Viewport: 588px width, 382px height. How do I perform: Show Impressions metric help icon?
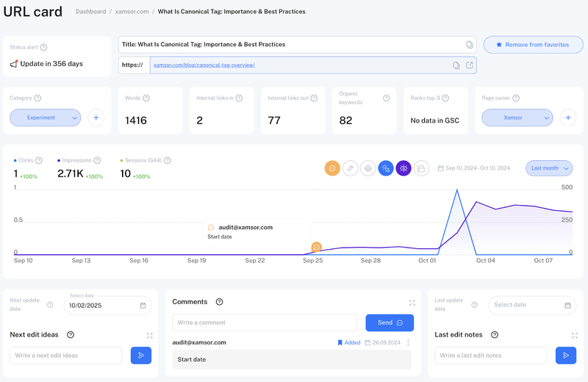coord(97,160)
